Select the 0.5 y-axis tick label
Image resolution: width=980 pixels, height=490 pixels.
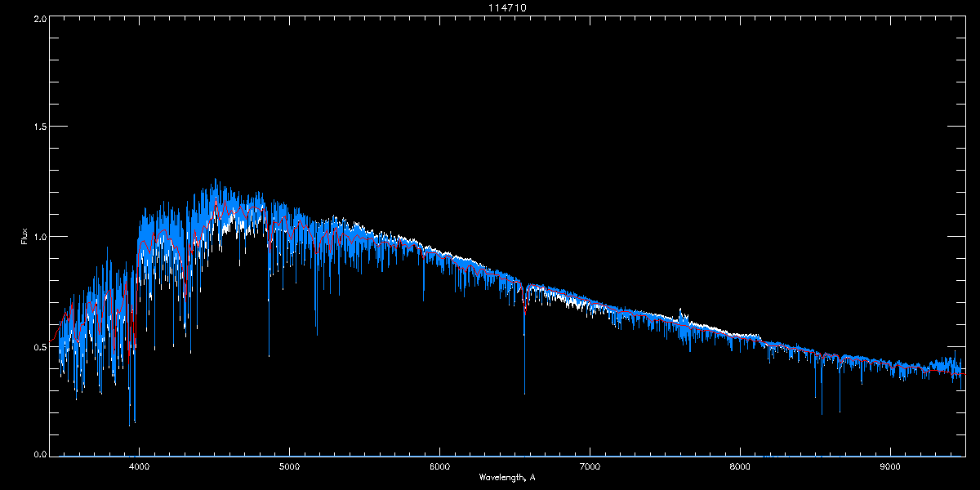[39, 345]
